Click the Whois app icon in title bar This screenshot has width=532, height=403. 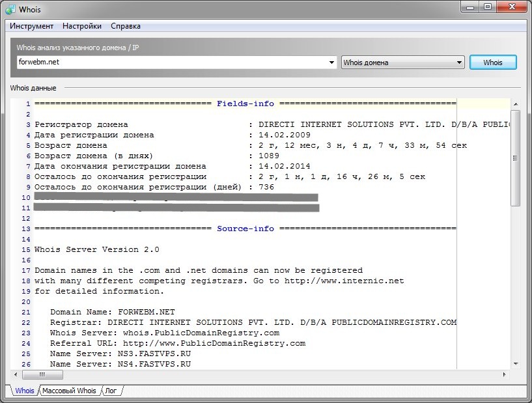(x=9, y=10)
